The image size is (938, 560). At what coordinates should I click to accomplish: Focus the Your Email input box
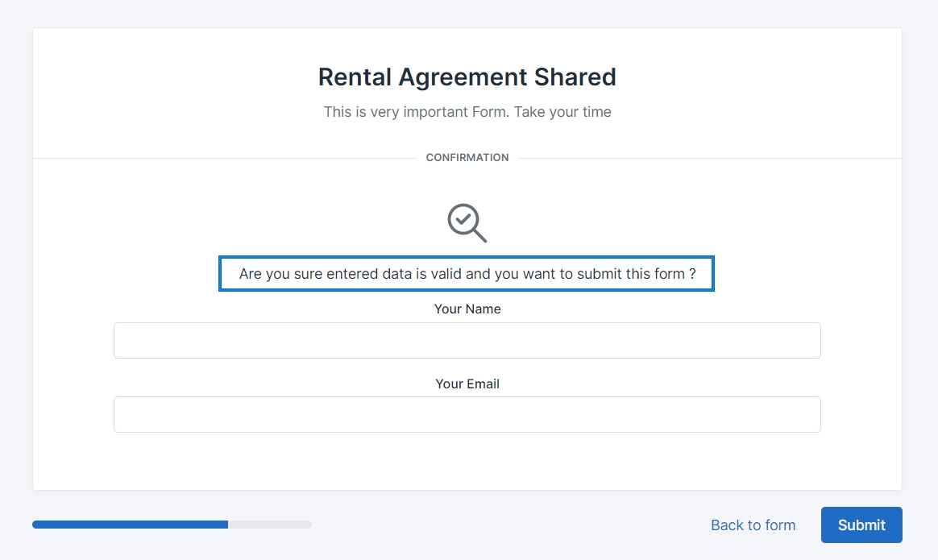pos(467,414)
